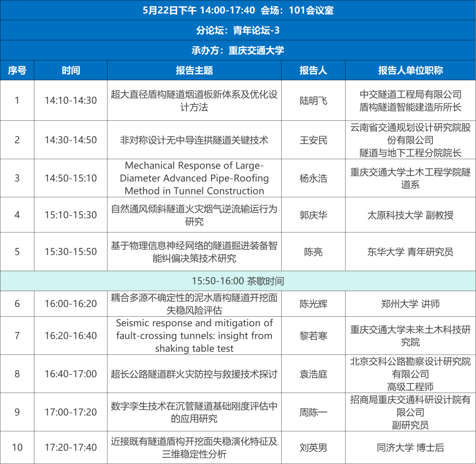The width and height of the screenshot is (476, 464).
Task: Select time cell '14:50-15:10'
Action: point(71,178)
